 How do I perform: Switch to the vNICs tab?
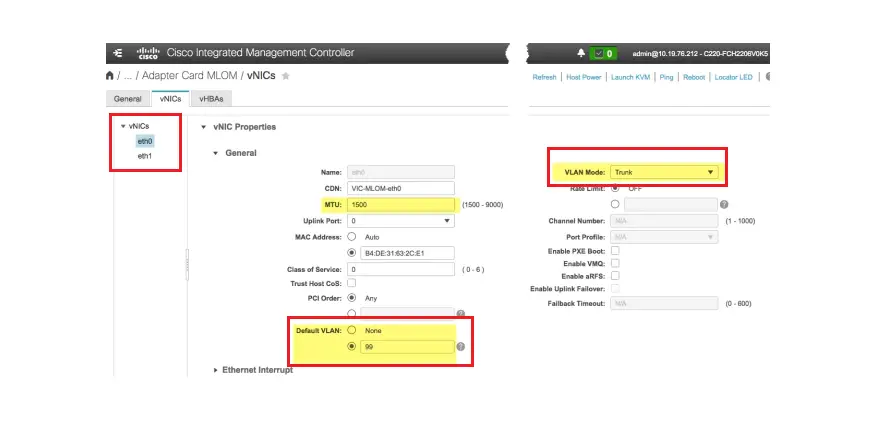coord(171,99)
